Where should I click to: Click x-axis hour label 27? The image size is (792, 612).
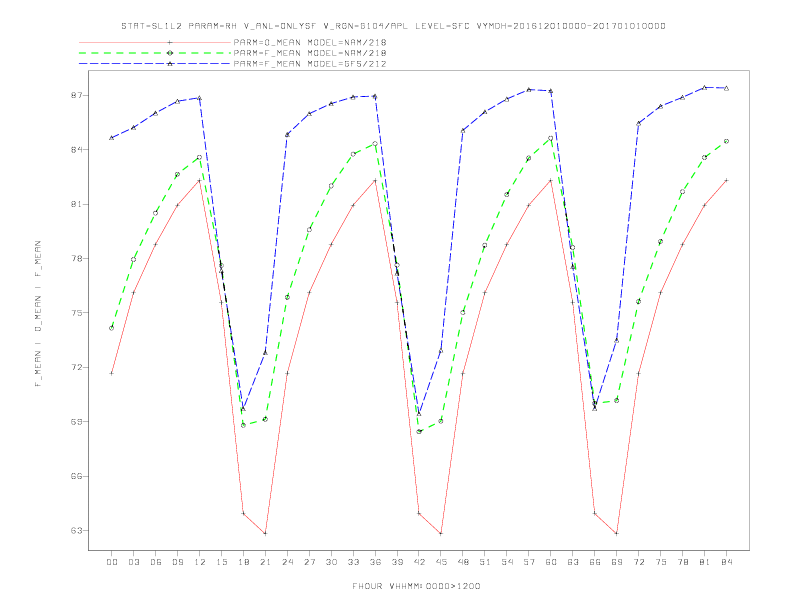click(x=310, y=562)
